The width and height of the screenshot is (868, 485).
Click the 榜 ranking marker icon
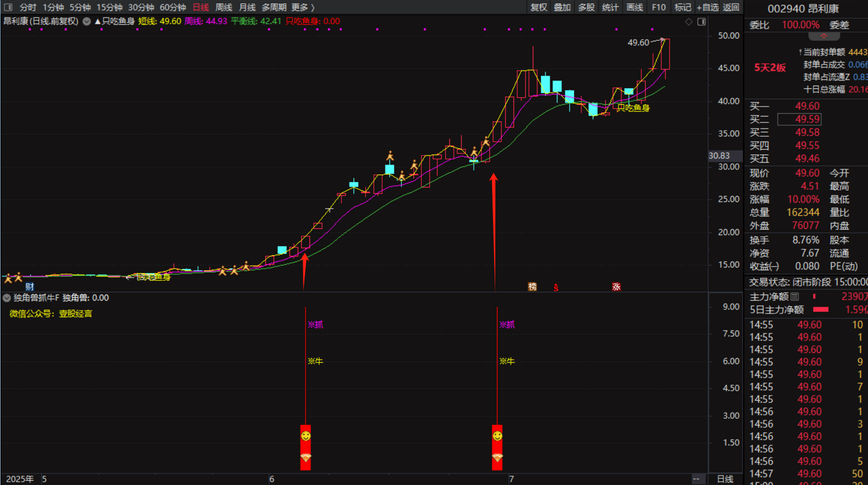click(532, 286)
